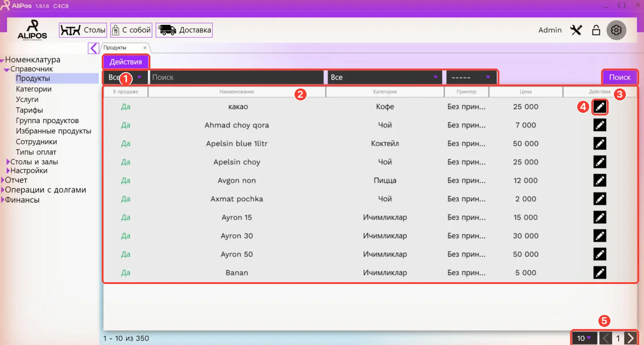This screenshot has height=345, width=644.
Task: Open the settings gear icon
Action: [x=616, y=30]
